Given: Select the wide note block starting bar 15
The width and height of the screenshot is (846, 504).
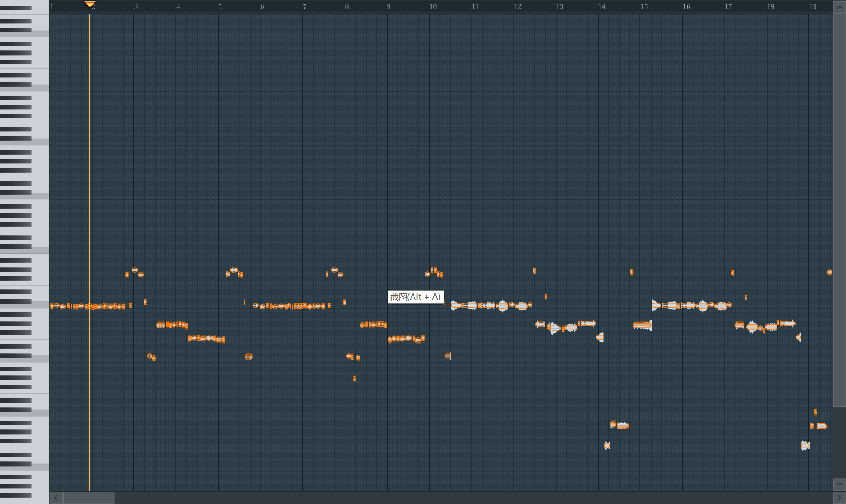Looking at the screenshot, I should 642,325.
